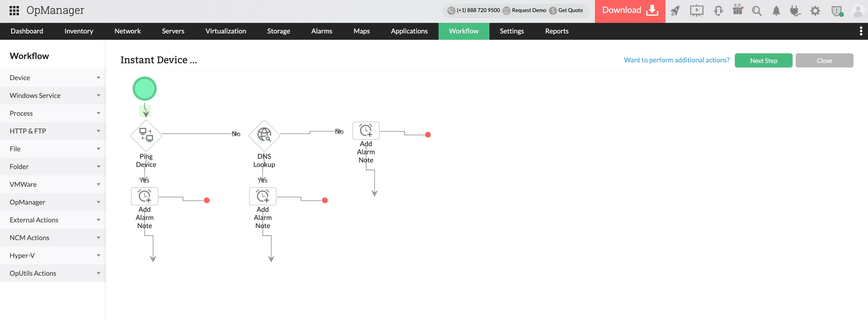
Task: Expand the File category
Action: tap(53, 149)
